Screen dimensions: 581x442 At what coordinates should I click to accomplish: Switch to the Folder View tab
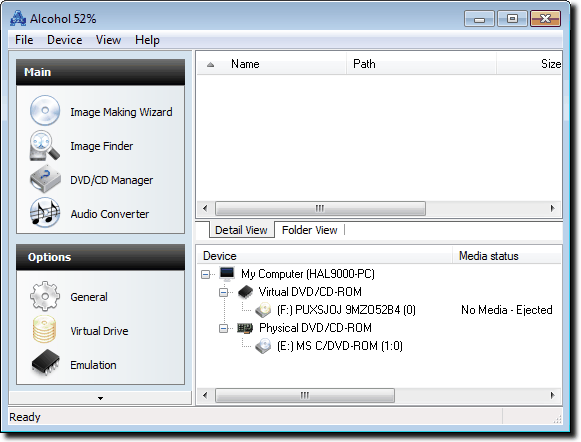click(310, 230)
